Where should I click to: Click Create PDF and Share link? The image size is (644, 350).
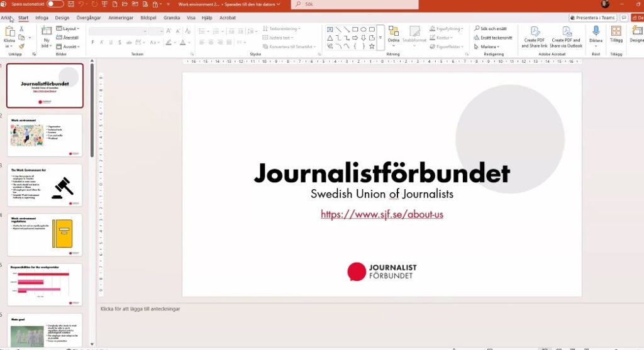[535, 37]
